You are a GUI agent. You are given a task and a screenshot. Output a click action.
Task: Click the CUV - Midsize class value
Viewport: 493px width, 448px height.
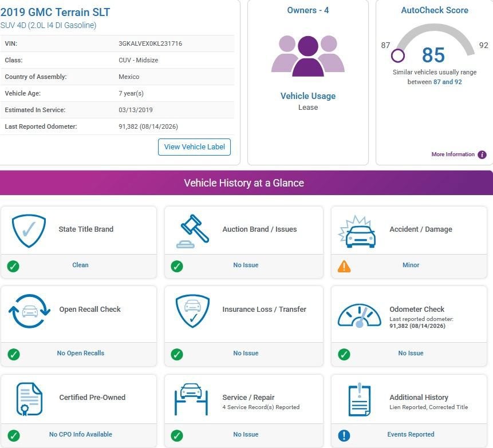pyautogui.click(x=139, y=60)
